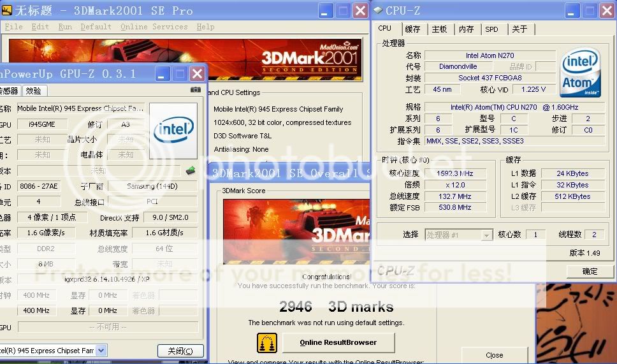617x364 pixels.
Task: Click the L1 data value 24 KBytes
Action: (x=572, y=173)
